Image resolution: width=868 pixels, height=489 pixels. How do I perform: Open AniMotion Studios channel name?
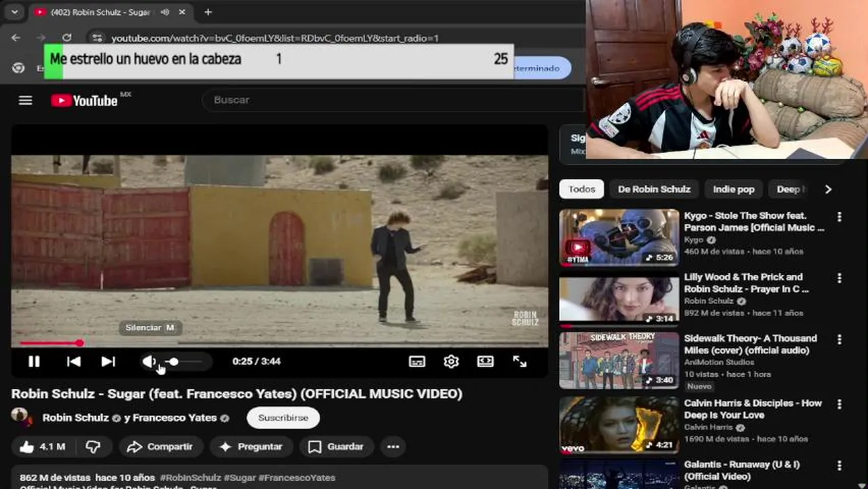pos(718,363)
